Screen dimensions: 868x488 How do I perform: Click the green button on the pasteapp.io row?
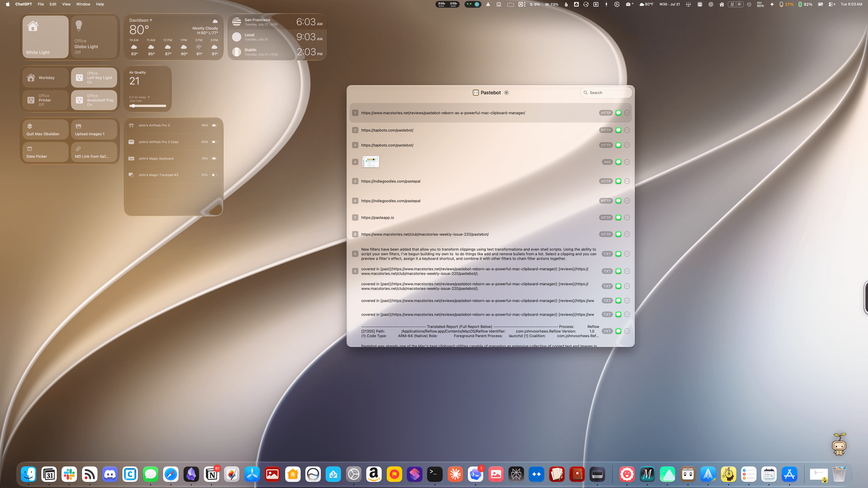pyautogui.click(x=618, y=218)
